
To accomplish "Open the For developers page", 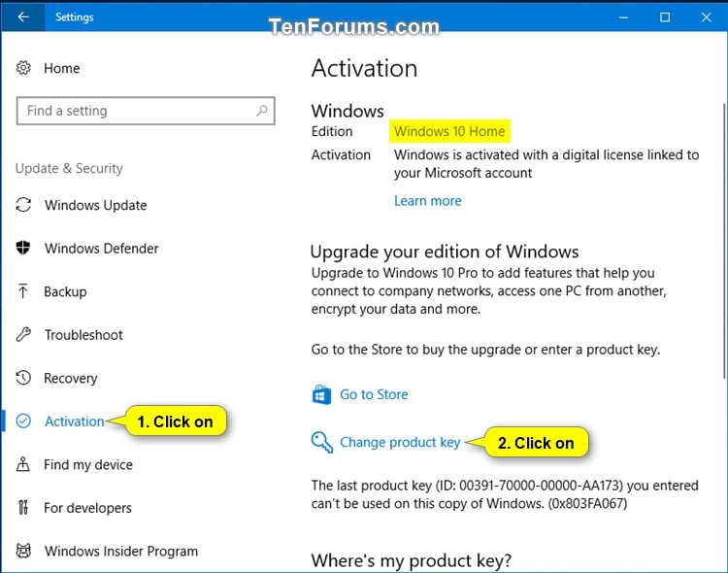I will [87, 508].
